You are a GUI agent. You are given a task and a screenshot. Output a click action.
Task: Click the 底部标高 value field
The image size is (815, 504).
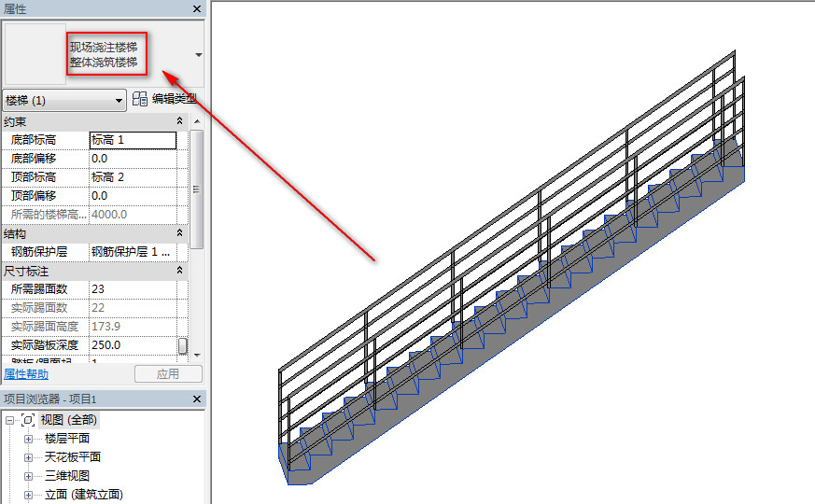(x=132, y=140)
